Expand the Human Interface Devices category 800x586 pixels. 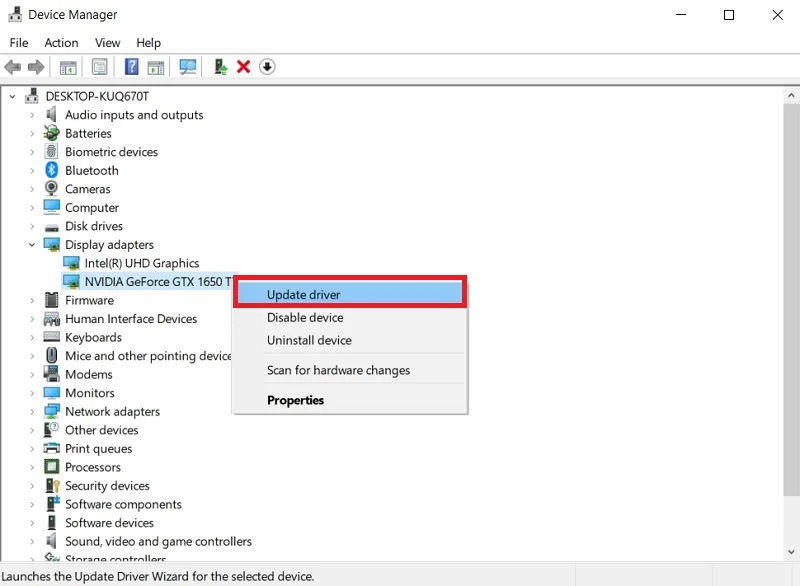tap(32, 319)
